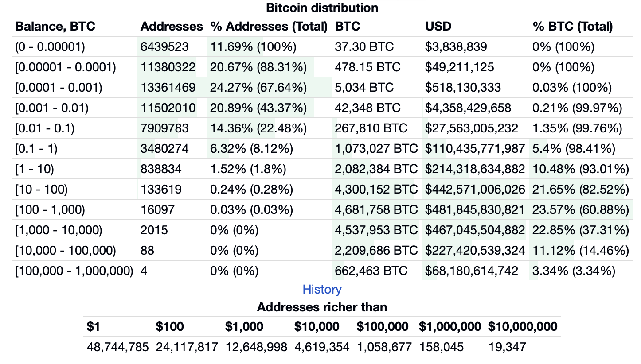Click the 6439523 addresses cell
641x364 pixels.
point(164,47)
